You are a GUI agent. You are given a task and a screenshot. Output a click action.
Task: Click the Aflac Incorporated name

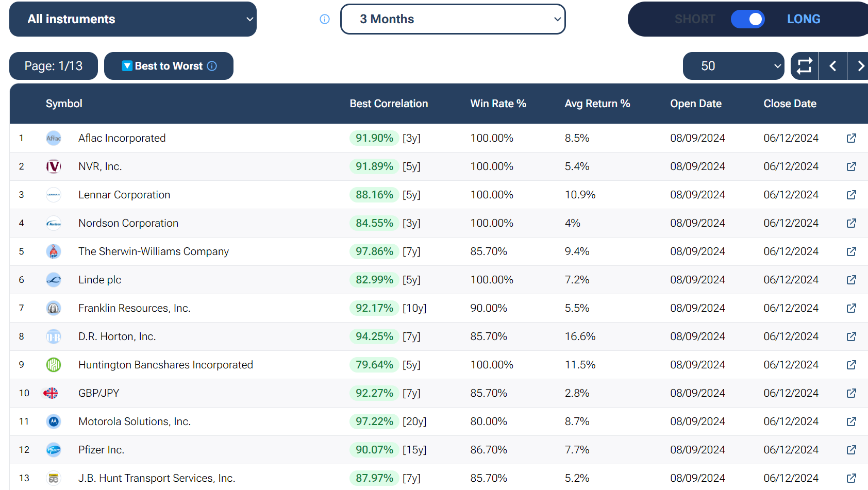pyautogui.click(x=122, y=138)
